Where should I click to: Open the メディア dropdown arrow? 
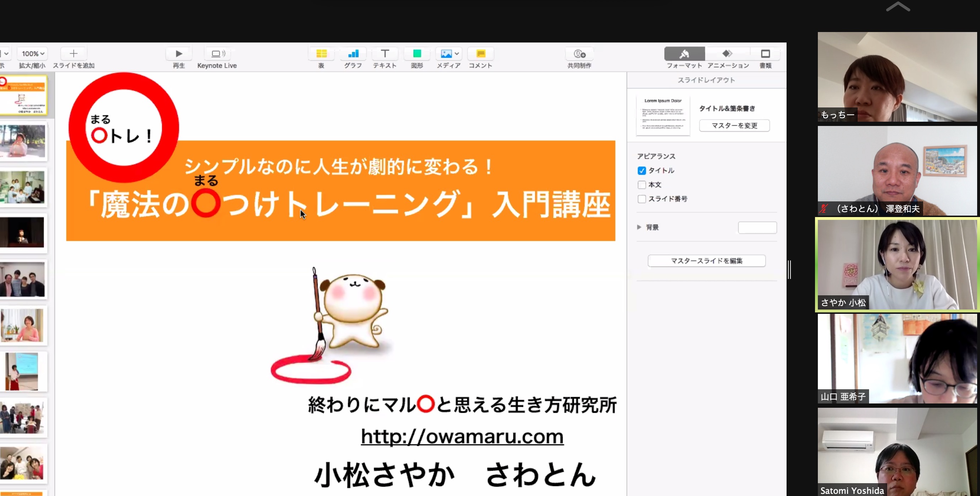pos(457,54)
